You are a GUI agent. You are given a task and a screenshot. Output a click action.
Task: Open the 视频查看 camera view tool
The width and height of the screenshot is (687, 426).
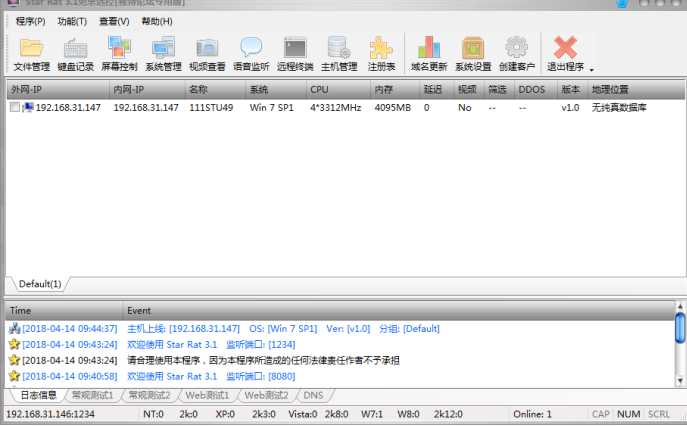(x=207, y=54)
